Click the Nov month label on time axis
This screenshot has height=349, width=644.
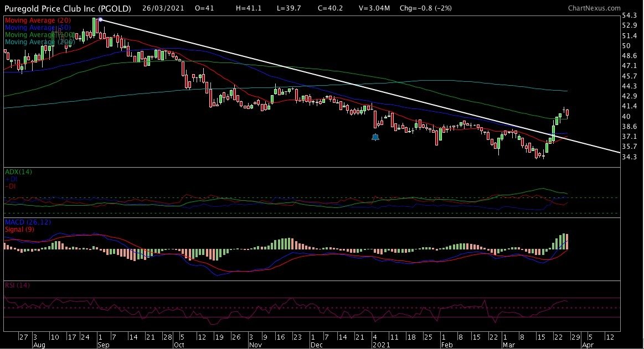[255, 345]
